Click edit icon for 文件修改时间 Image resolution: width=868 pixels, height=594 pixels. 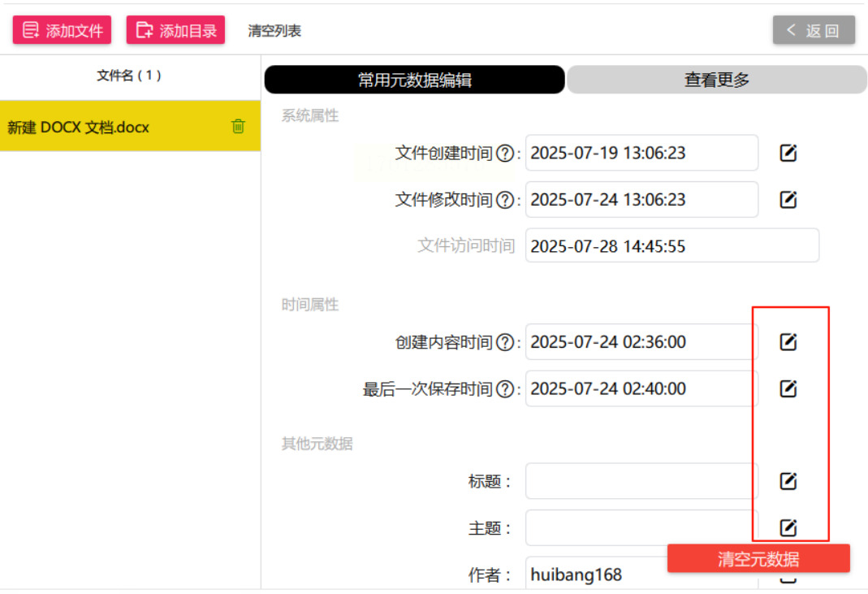pyautogui.click(x=788, y=200)
